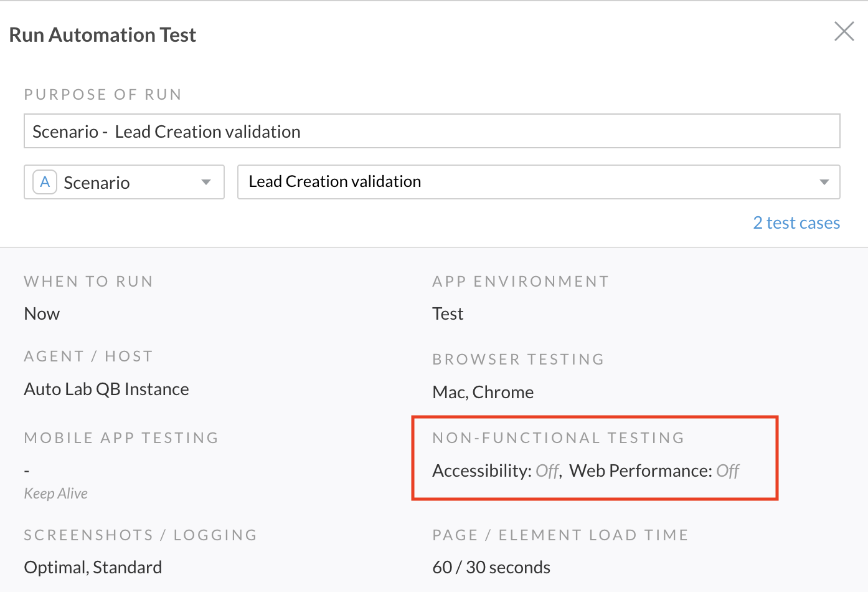
Task: Select the Auto Lab QB Instance agent
Action: [x=106, y=389]
